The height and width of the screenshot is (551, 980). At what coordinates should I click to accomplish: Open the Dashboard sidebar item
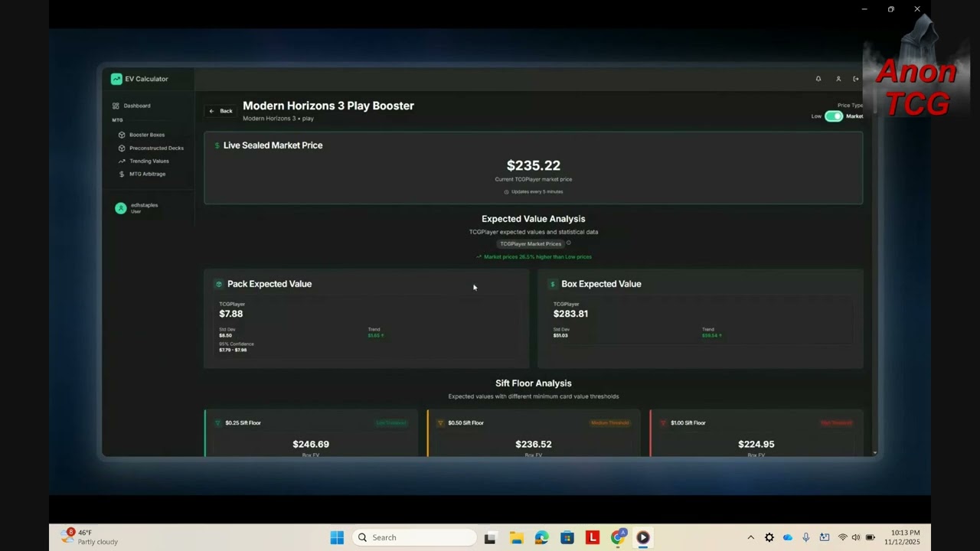point(132,106)
